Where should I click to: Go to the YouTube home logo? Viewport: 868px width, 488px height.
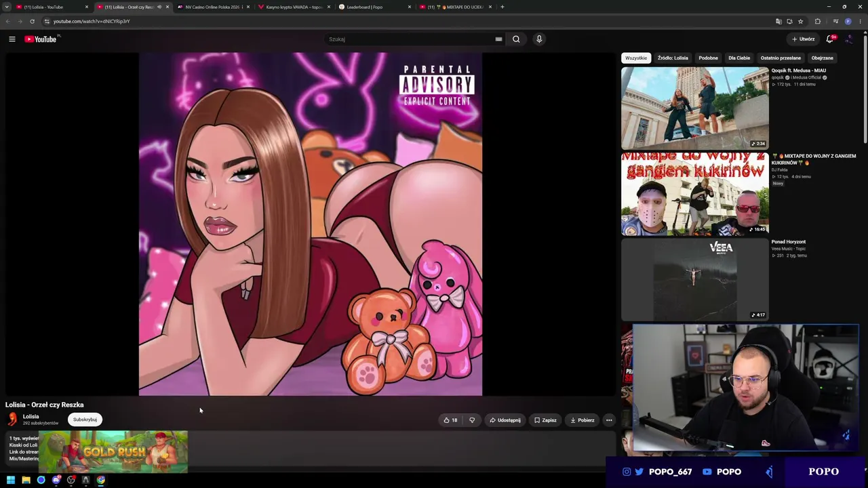click(x=41, y=39)
